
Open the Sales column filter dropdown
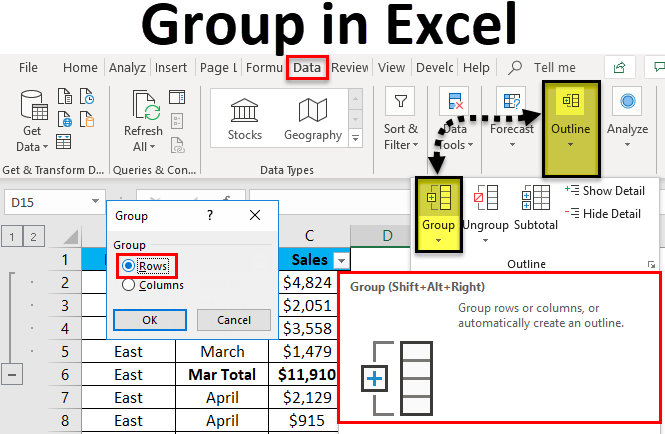[x=341, y=260]
